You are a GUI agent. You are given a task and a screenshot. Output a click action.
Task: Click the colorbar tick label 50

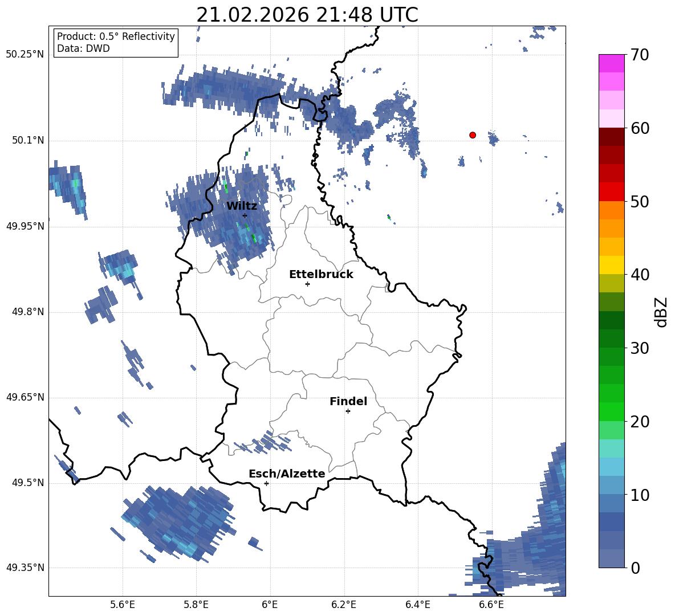[640, 202]
